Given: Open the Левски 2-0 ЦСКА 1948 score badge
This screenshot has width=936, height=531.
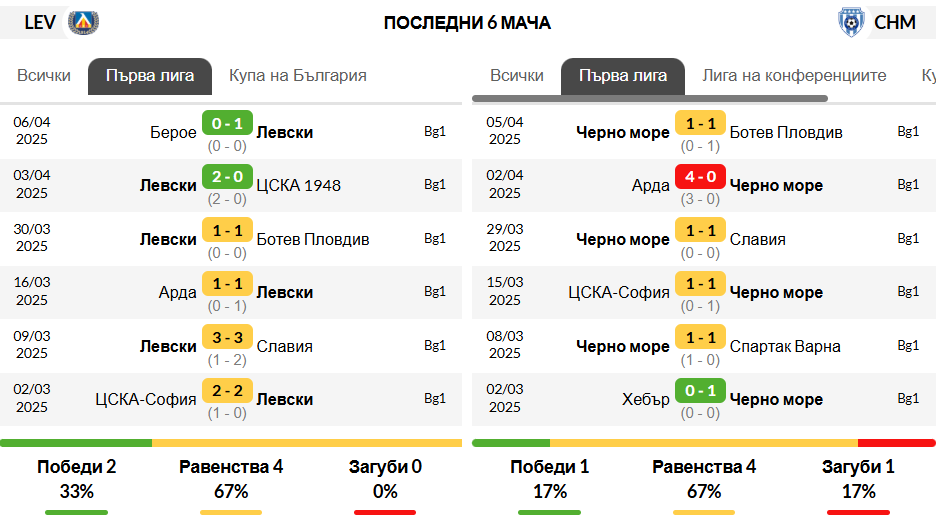Looking at the screenshot, I should point(227,177).
